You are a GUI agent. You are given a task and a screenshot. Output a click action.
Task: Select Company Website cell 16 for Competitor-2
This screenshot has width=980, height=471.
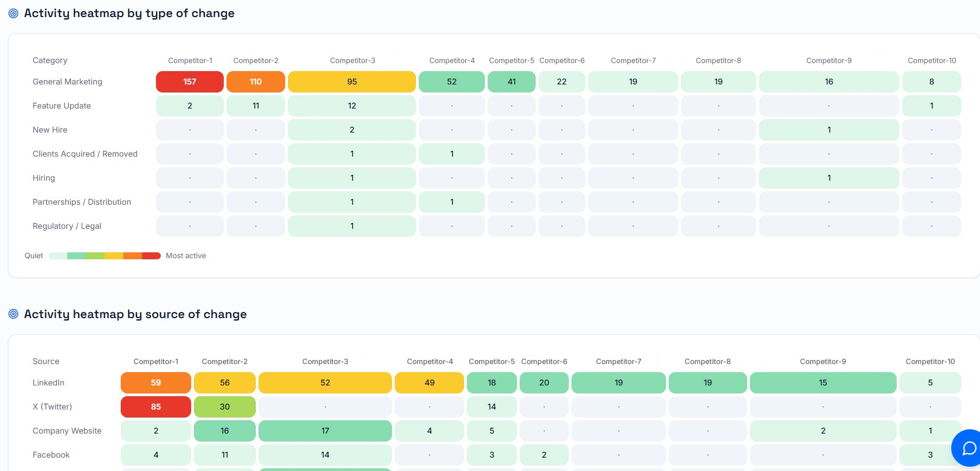coord(225,431)
